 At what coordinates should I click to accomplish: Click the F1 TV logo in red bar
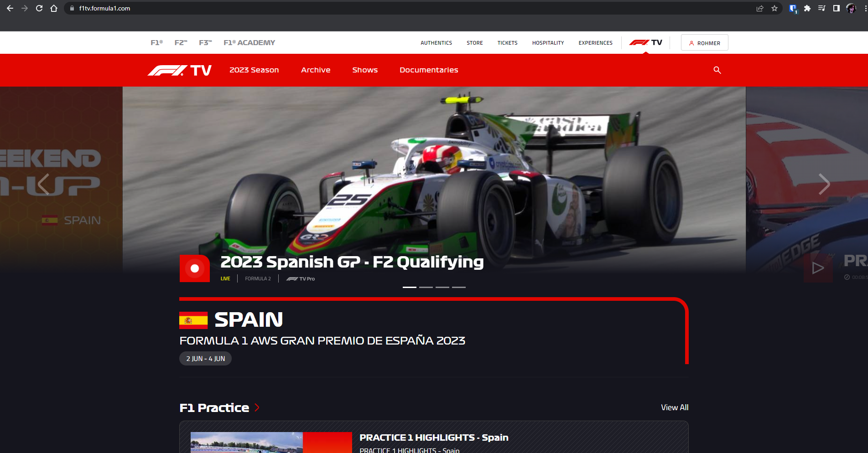pos(180,70)
